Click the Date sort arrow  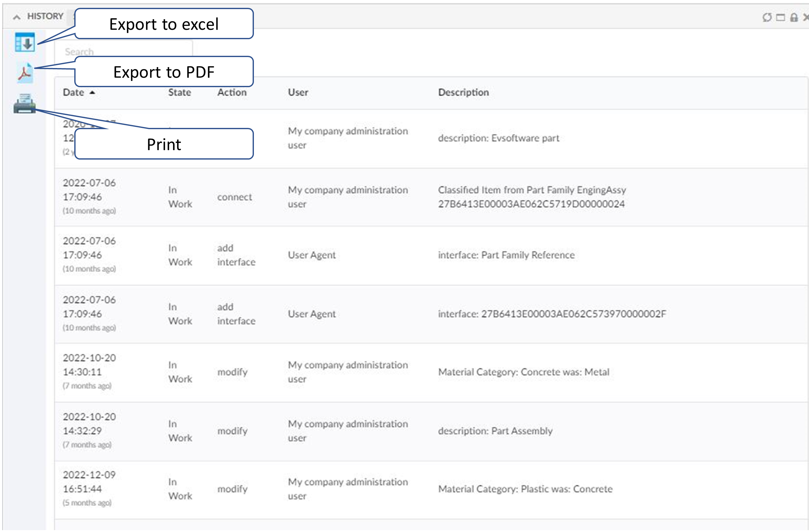coord(92,92)
